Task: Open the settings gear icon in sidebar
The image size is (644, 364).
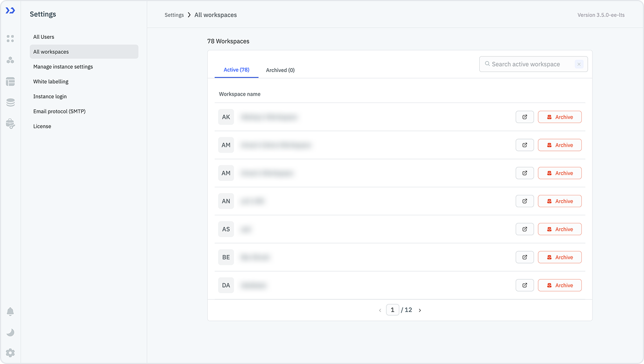Action: [x=10, y=353]
